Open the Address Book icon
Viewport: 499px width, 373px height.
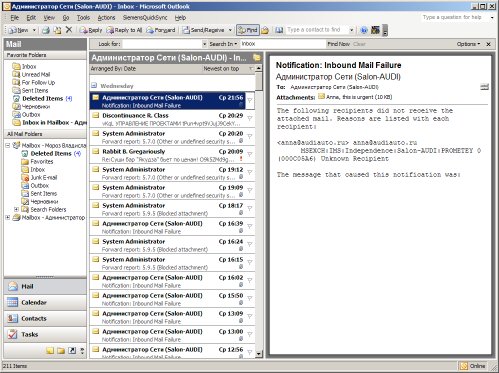point(279,30)
